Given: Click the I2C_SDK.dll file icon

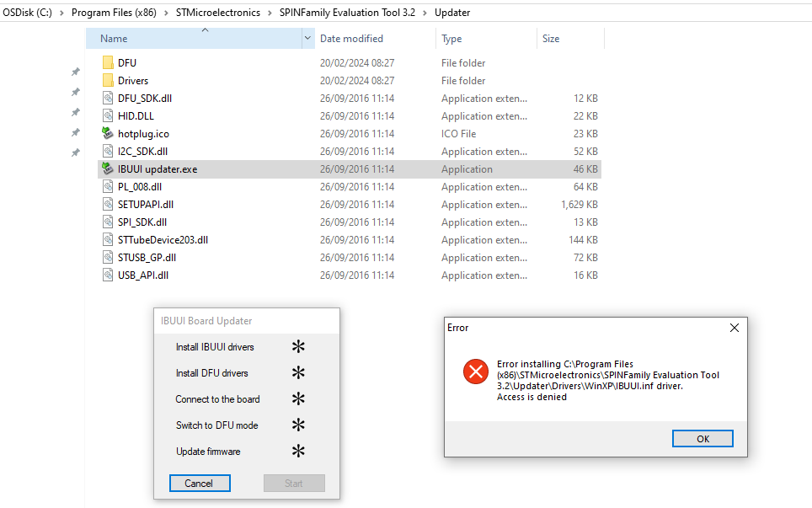Looking at the screenshot, I should pyautogui.click(x=108, y=151).
